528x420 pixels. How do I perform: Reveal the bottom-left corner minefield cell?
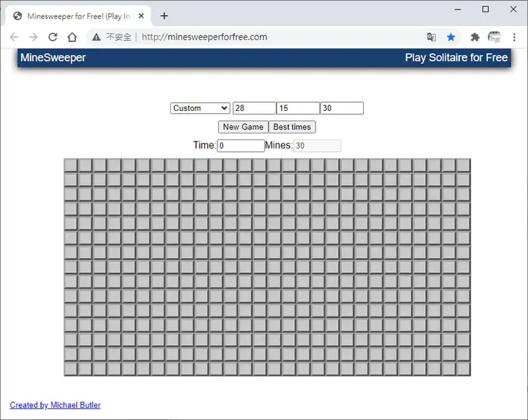tap(71, 369)
